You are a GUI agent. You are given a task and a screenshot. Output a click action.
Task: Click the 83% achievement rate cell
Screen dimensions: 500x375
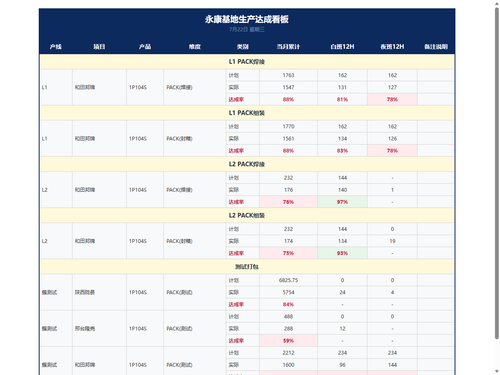pos(342,151)
